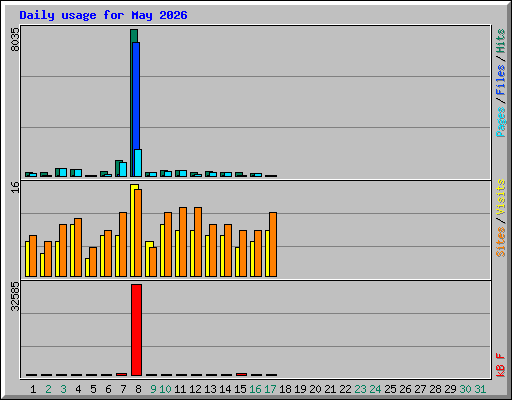
Task: Select day 1 on the x-axis
Action: [33, 389]
